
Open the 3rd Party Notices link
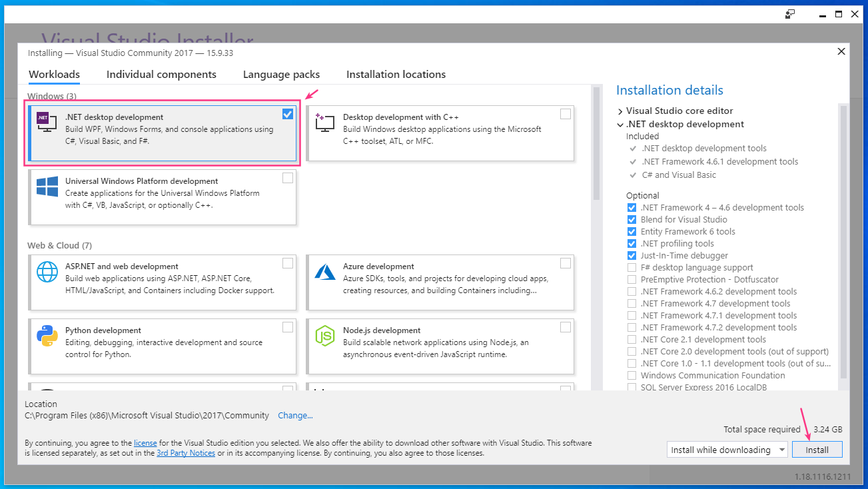point(185,453)
